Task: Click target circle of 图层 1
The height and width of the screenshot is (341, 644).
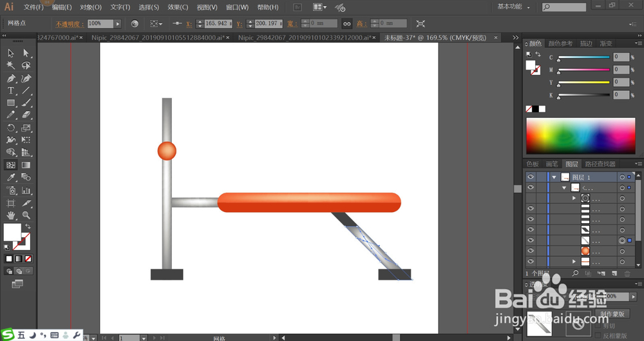Action: (x=622, y=177)
